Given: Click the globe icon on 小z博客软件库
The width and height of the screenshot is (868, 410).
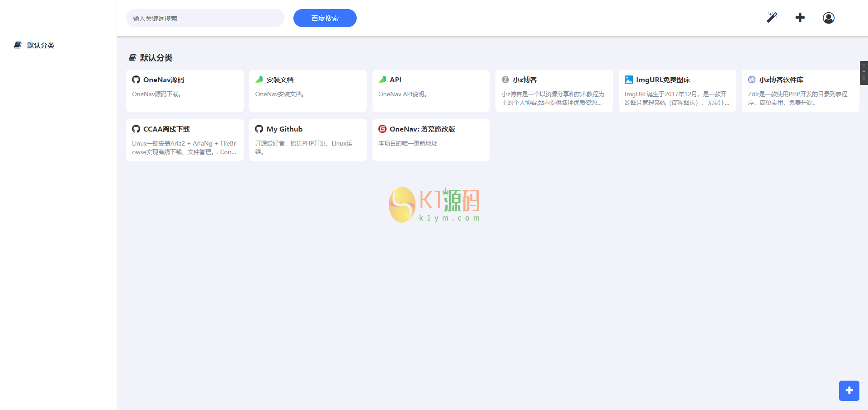Looking at the screenshot, I should pos(752,80).
